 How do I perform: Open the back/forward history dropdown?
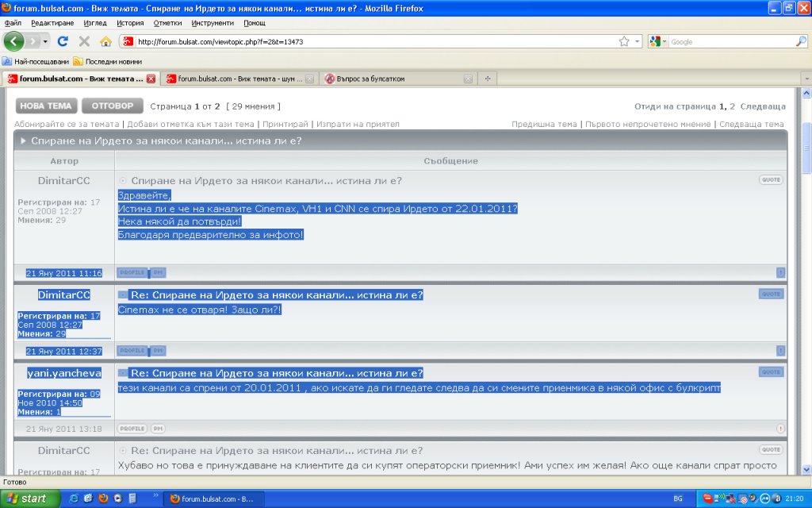pyautogui.click(x=45, y=41)
